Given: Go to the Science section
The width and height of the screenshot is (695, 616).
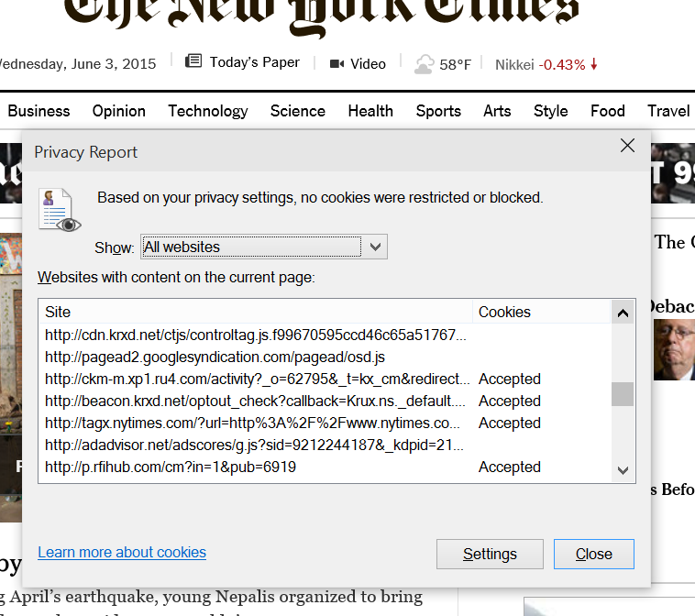Looking at the screenshot, I should point(297,111).
